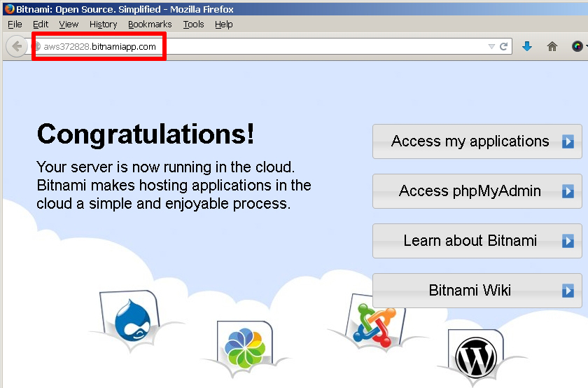
Task: Click arrow on Access phpMyAdmin button
Action: coord(568,191)
